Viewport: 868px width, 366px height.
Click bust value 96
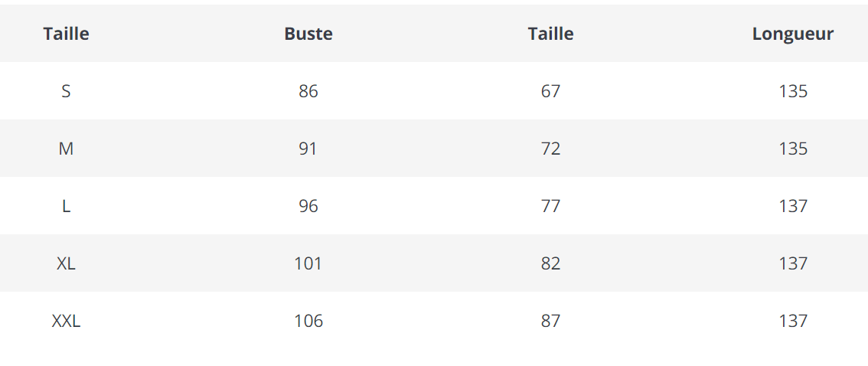(308, 206)
